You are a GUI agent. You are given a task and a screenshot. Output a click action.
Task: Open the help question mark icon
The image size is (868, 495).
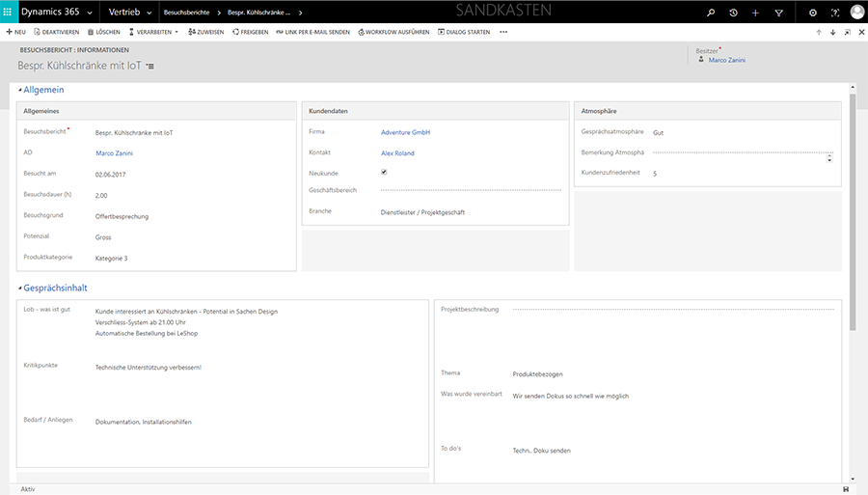coord(835,13)
